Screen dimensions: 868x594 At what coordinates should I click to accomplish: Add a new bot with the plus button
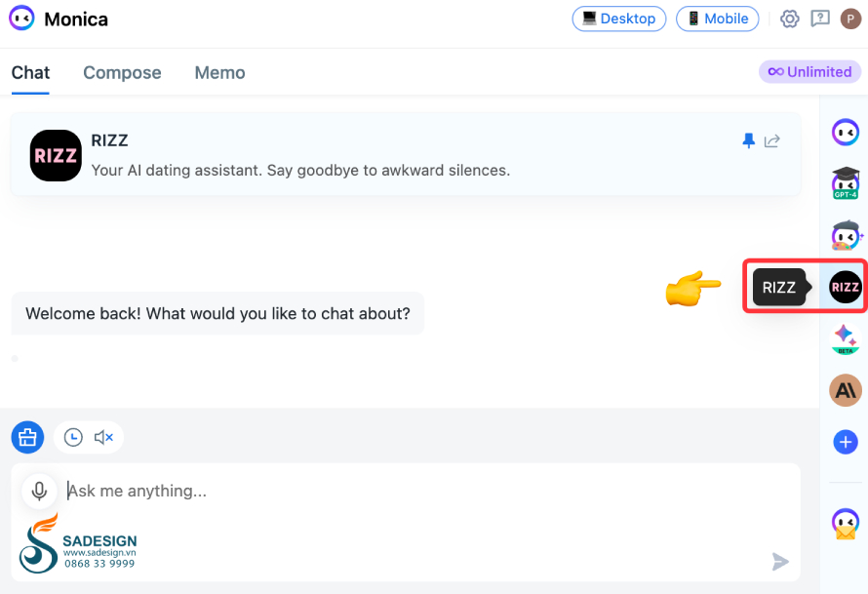click(846, 442)
